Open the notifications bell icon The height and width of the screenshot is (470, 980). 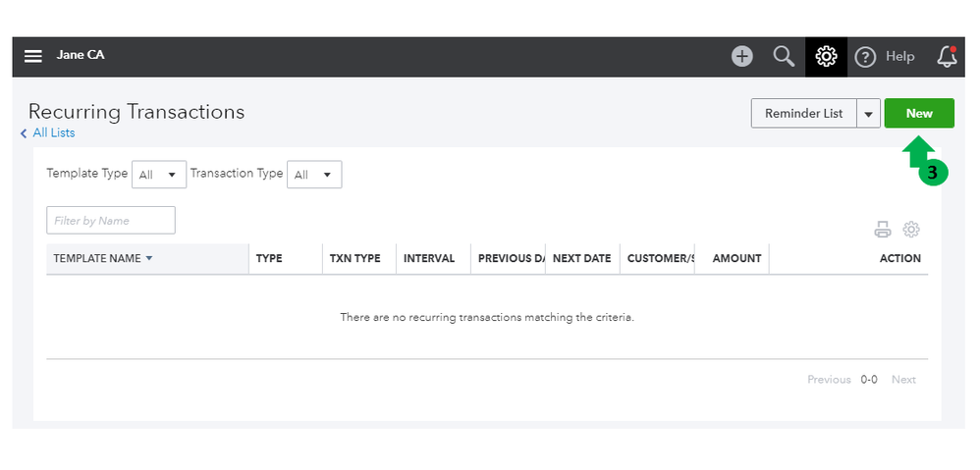947,57
